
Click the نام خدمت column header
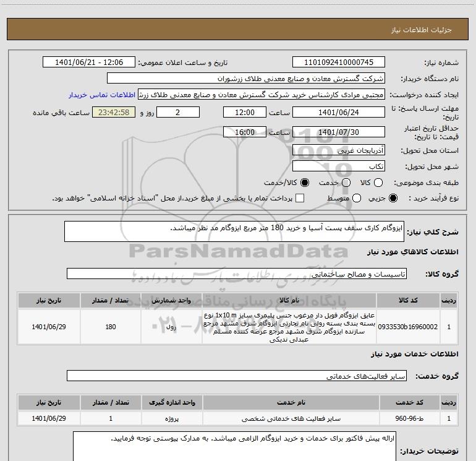(x=291, y=402)
